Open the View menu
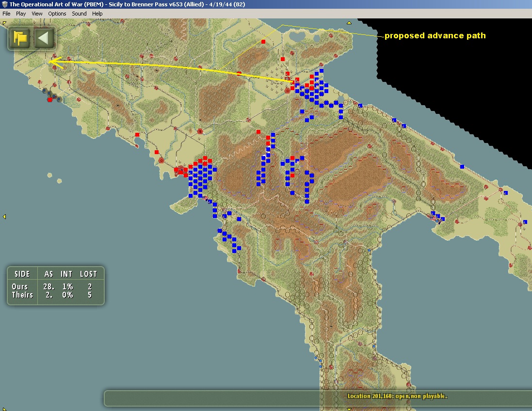The image size is (532, 411). point(37,14)
